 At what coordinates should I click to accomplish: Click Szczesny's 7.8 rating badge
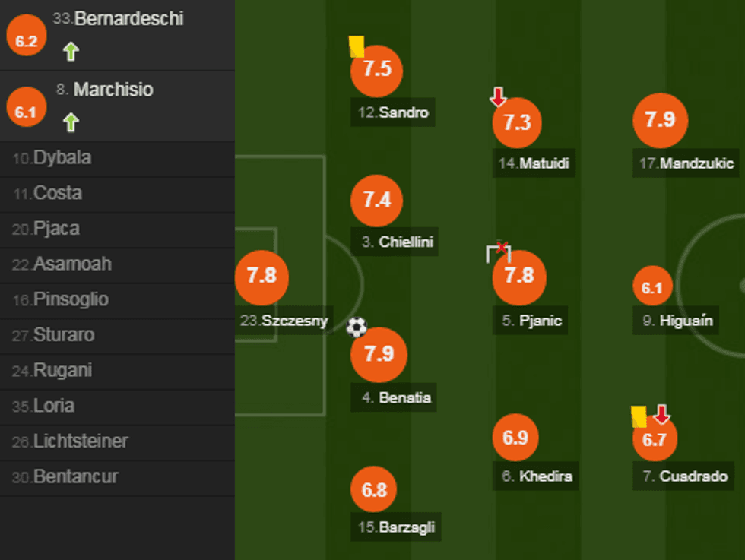262,275
